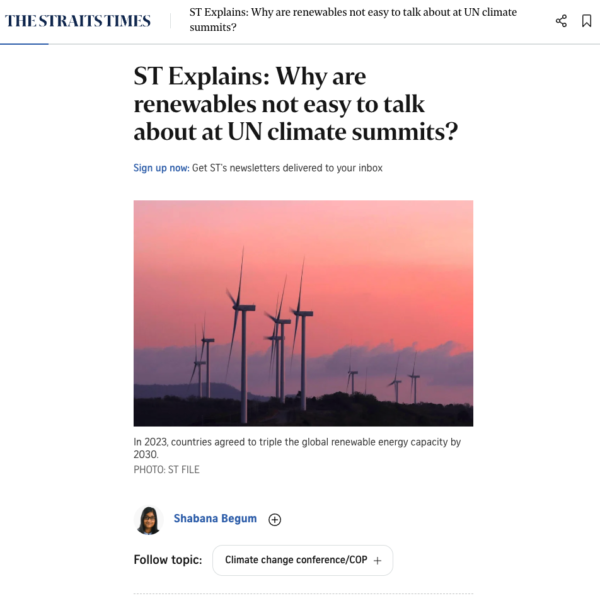Click the tallest wind turbine in the photo

point(242,330)
